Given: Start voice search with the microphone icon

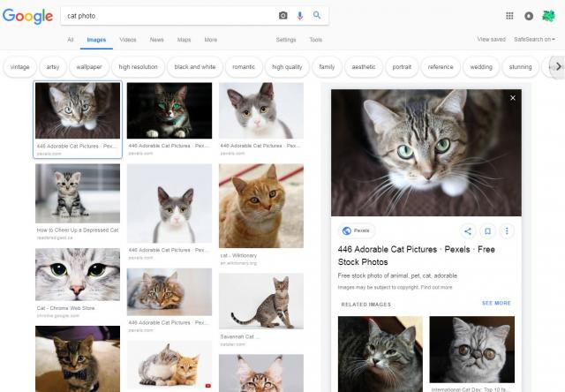Looking at the screenshot, I should (x=299, y=15).
